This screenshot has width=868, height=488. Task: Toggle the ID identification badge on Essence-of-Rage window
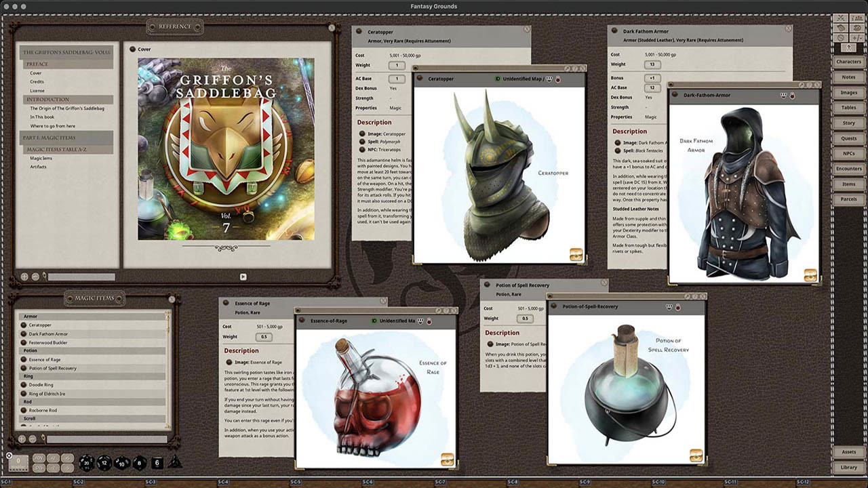click(x=374, y=321)
